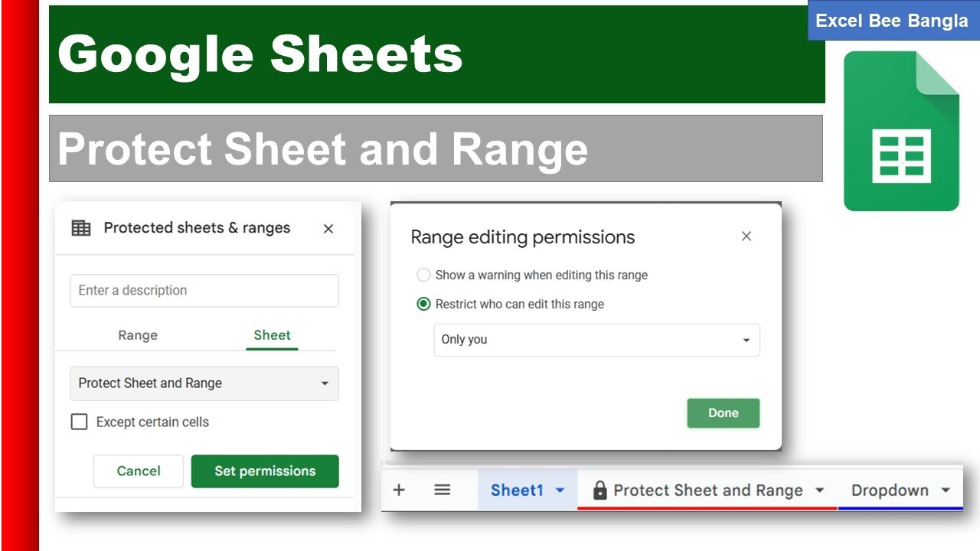Click the Enter a description field
Image resolution: width=980 pixels, height=551 pixels.
pyautogui.click(x=204, y=291)
